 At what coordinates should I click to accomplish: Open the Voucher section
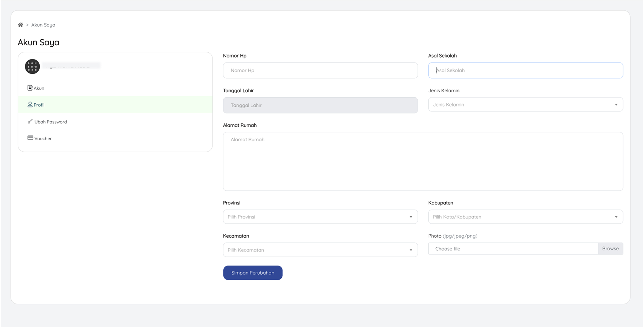coord(43,138)
